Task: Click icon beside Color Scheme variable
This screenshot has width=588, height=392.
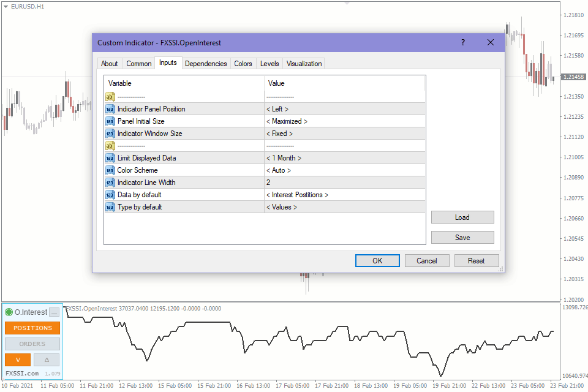Action: pyautogui.click(x=110, y=170)
